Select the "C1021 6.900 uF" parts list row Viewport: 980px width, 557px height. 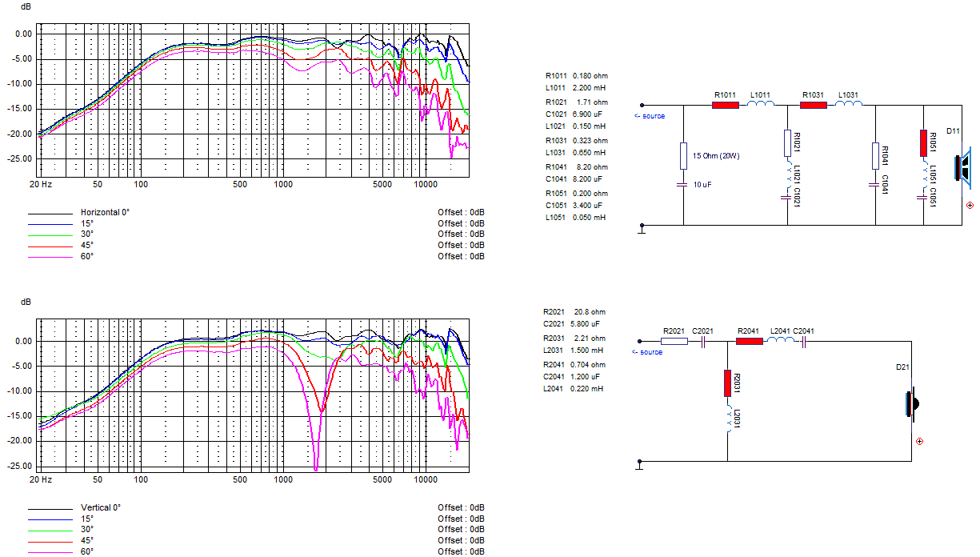pyautogui.click(x=576, y=114)
